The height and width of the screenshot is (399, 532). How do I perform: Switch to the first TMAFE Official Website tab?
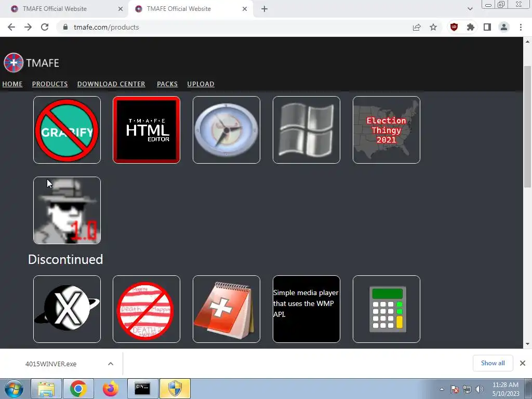[64, 9]
